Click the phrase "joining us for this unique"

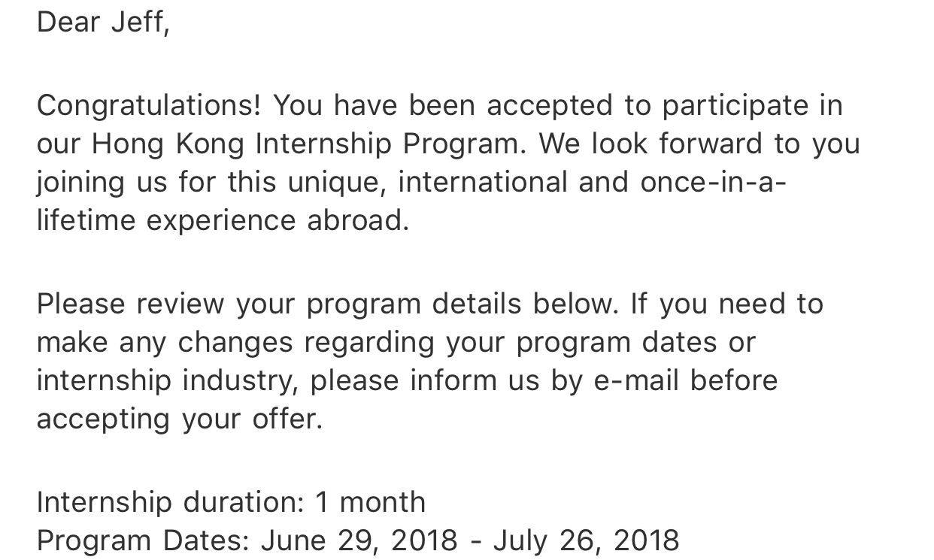(212, 183)
